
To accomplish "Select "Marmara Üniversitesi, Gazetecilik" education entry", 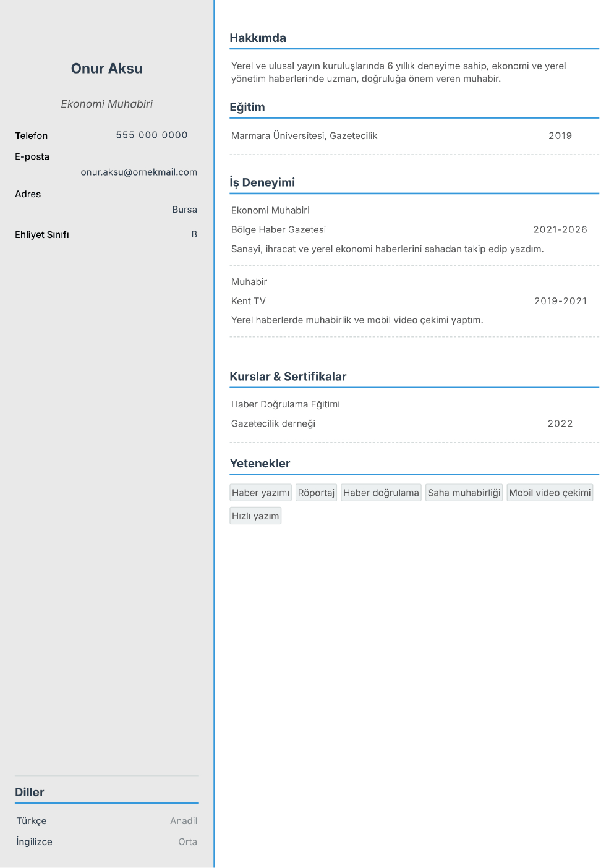I will 304,136.
